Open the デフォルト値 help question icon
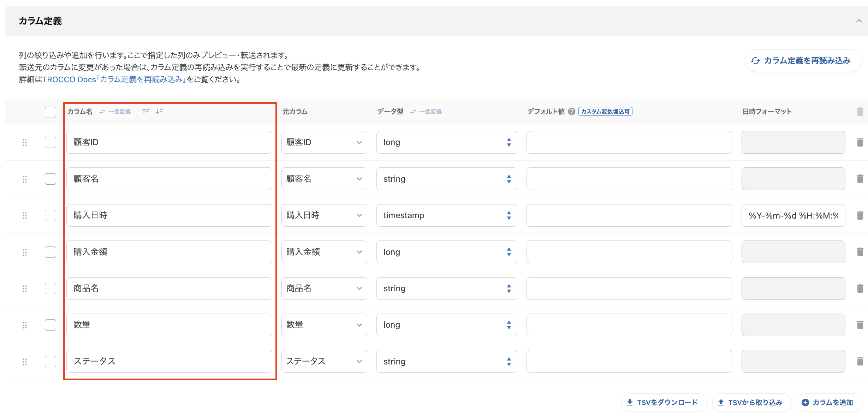This screenshot has height=416, width=868. (x=571, y=112)
